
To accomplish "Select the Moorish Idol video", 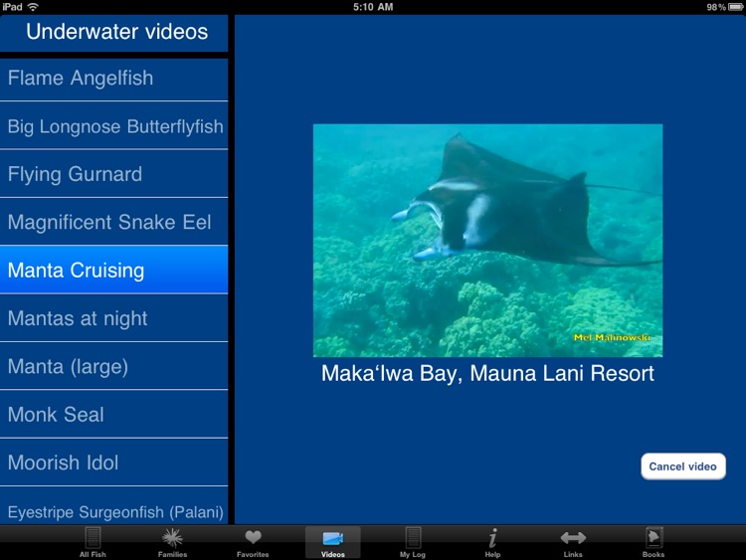I will [113, 463].
